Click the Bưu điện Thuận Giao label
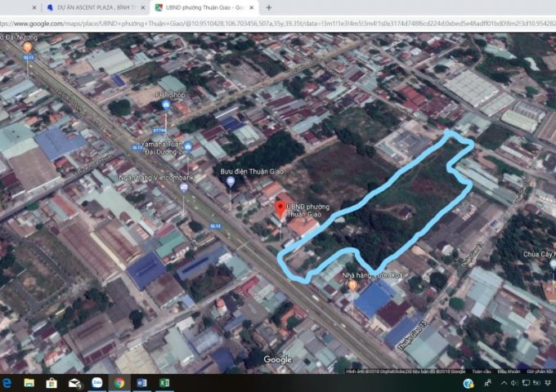 coord(252,171)
